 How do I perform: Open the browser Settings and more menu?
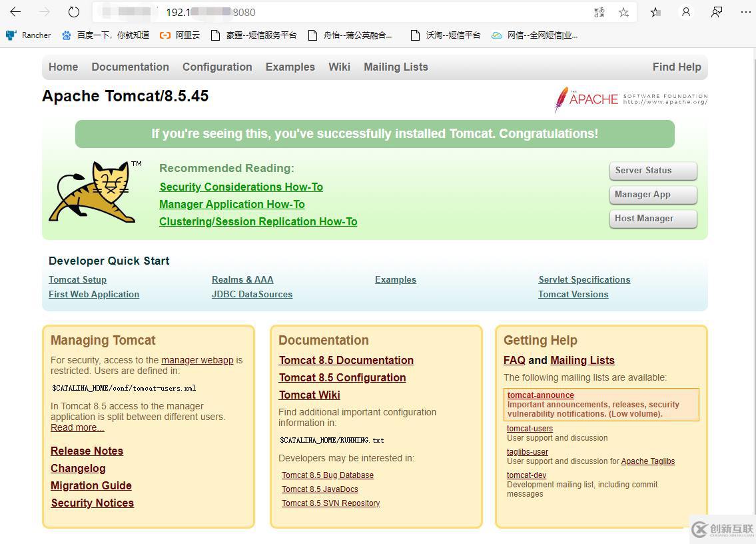745,11
